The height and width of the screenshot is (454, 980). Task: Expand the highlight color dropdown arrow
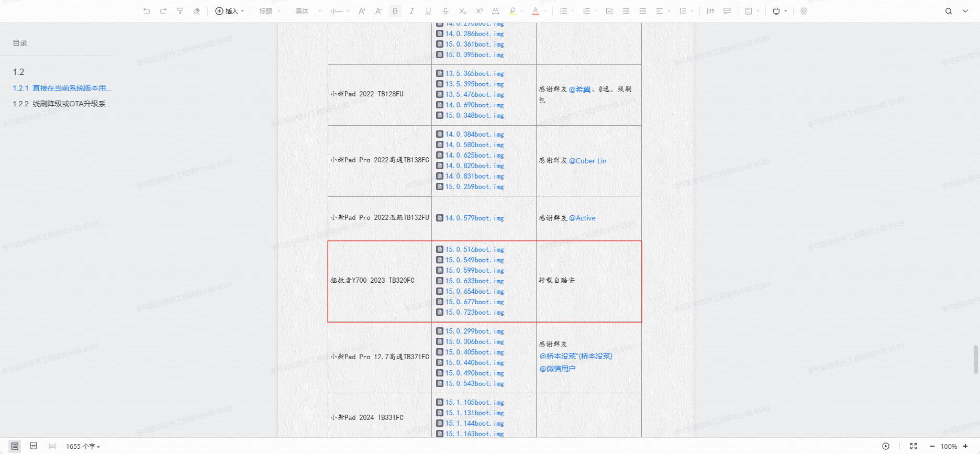click(522, 11)
